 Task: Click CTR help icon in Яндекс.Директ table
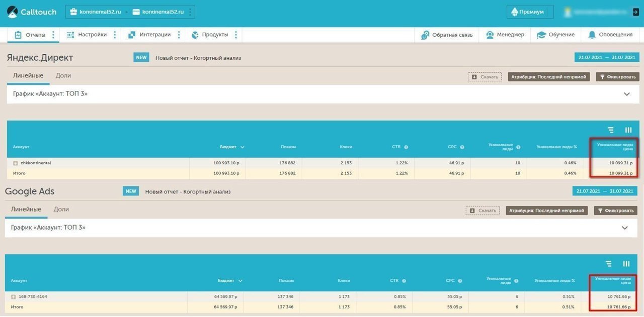coord(406,147)
